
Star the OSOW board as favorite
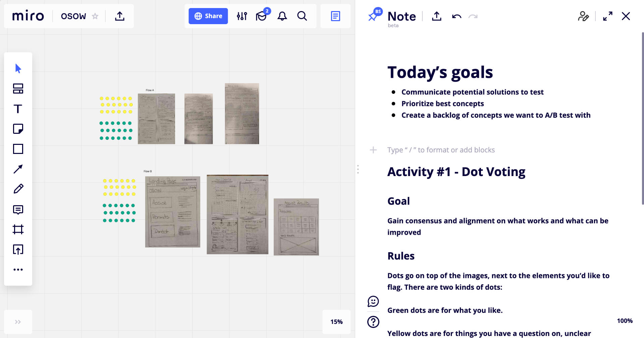95,16
